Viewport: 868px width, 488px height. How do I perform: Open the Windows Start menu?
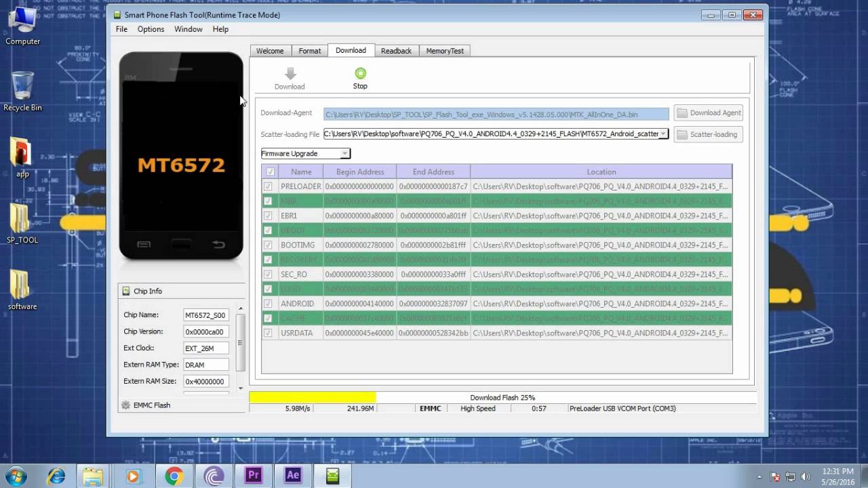coord(16,475)
